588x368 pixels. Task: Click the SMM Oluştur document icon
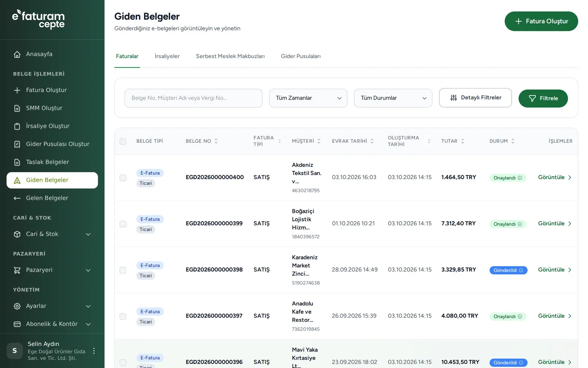17,108
